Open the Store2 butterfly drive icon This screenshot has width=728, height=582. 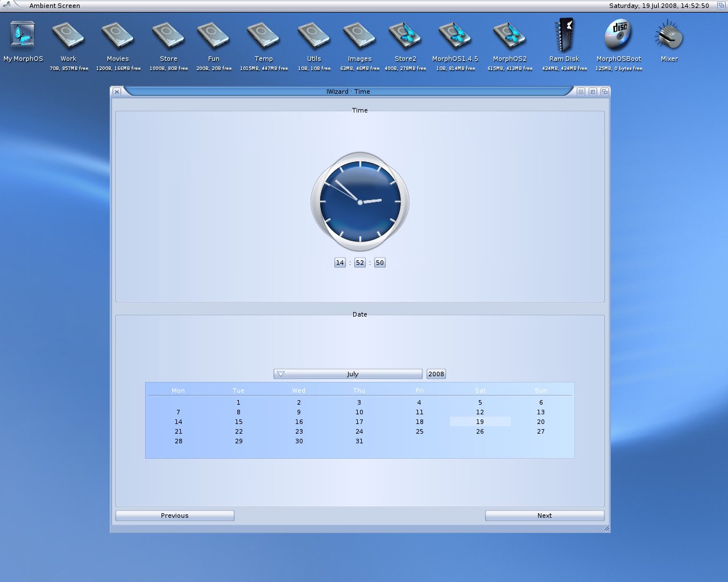[x=405, y=36]
